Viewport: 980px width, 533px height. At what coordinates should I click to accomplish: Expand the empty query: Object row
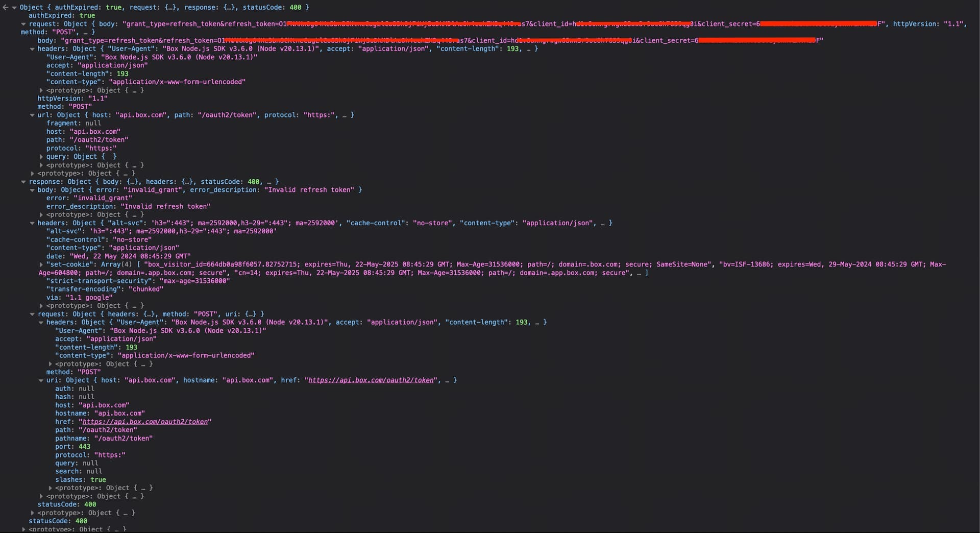coord(41,157)
